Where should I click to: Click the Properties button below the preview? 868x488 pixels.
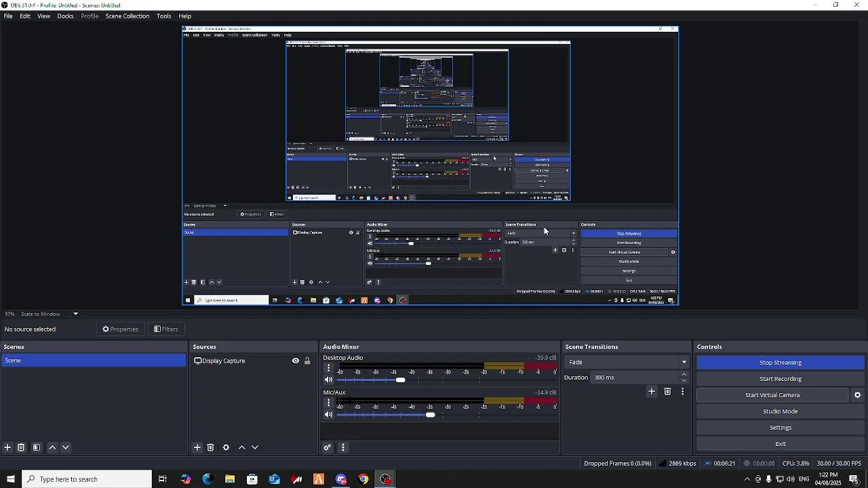click(121, 329)
